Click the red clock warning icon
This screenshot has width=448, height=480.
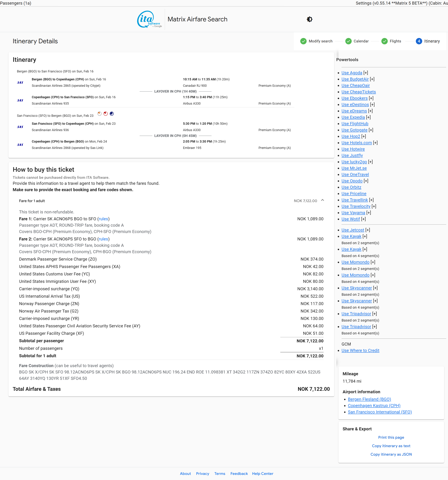click(x=106, y=114)
